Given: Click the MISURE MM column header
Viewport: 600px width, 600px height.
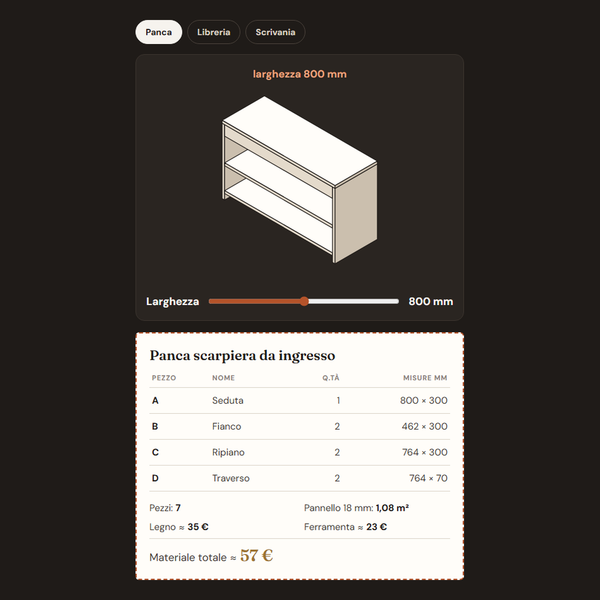Looking at the screenshot, I should tap(425, 378).
